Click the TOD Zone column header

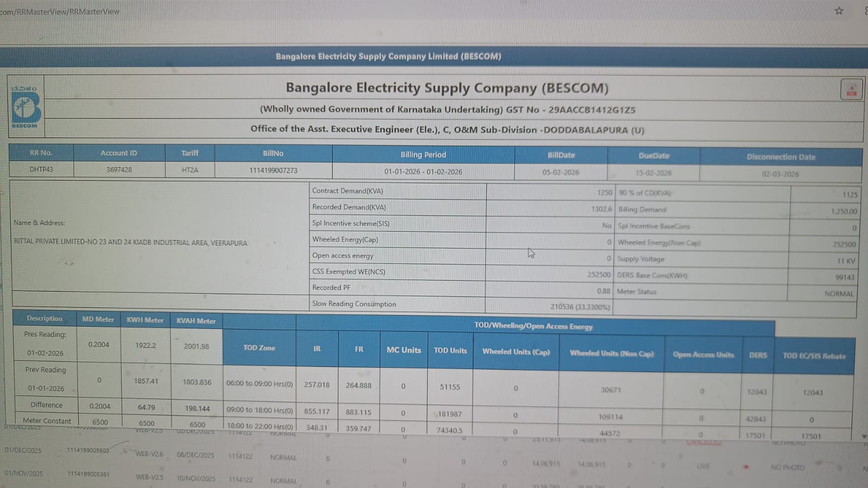pos(259,348)
